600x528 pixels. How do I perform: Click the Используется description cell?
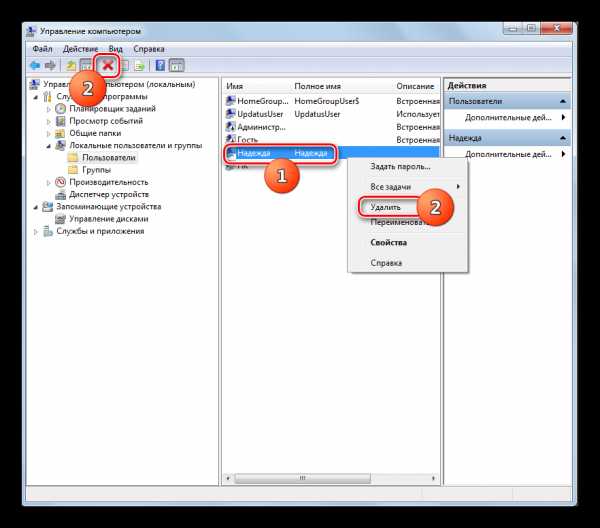coord(418,114)
